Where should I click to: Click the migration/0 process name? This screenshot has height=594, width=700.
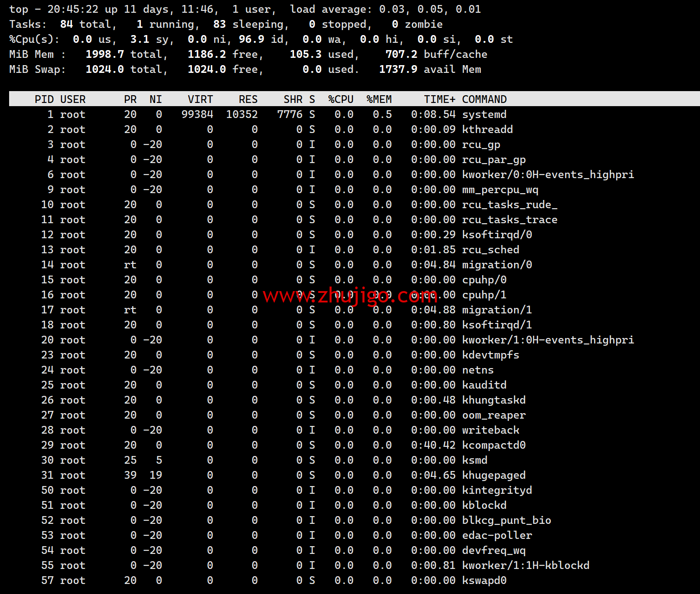497,265
